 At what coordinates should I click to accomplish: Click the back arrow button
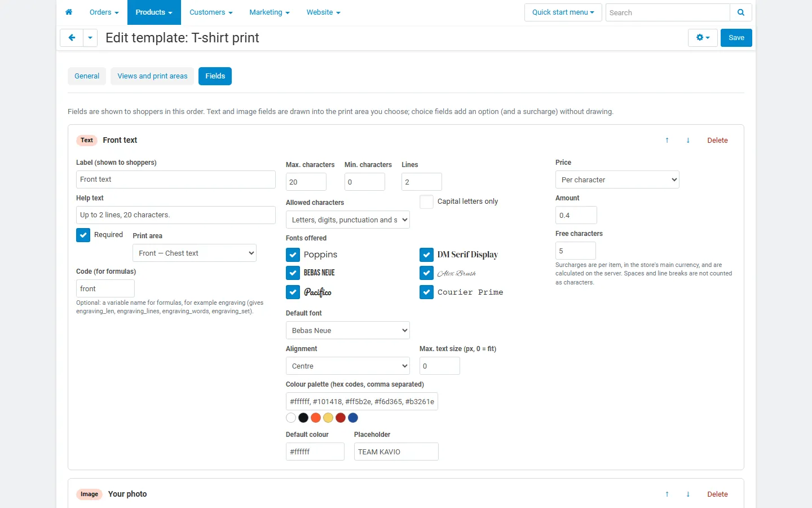72,38
